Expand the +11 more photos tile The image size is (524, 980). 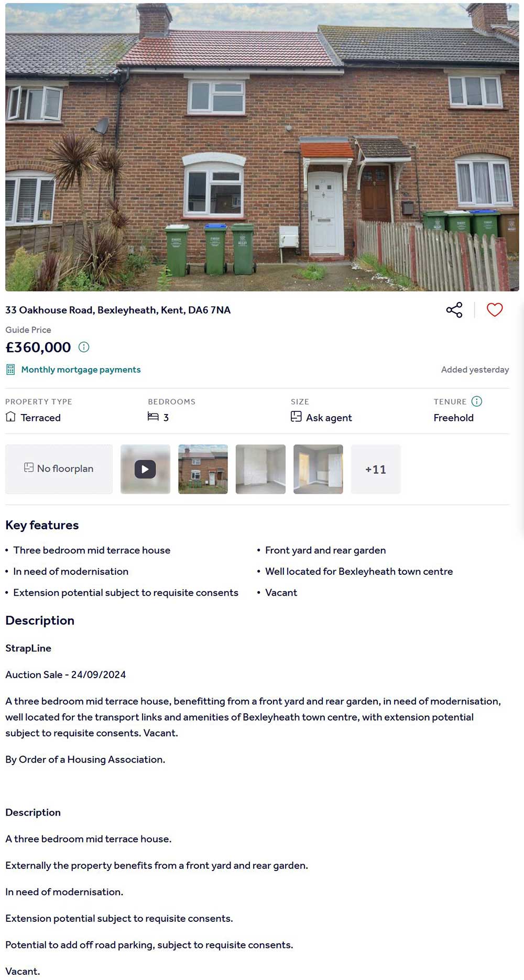pyautogui.click(x=376, y=469)
